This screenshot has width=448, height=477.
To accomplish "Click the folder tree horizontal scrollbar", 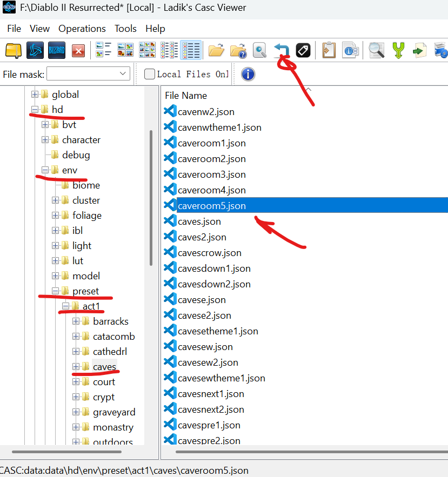I will point(66,452).
